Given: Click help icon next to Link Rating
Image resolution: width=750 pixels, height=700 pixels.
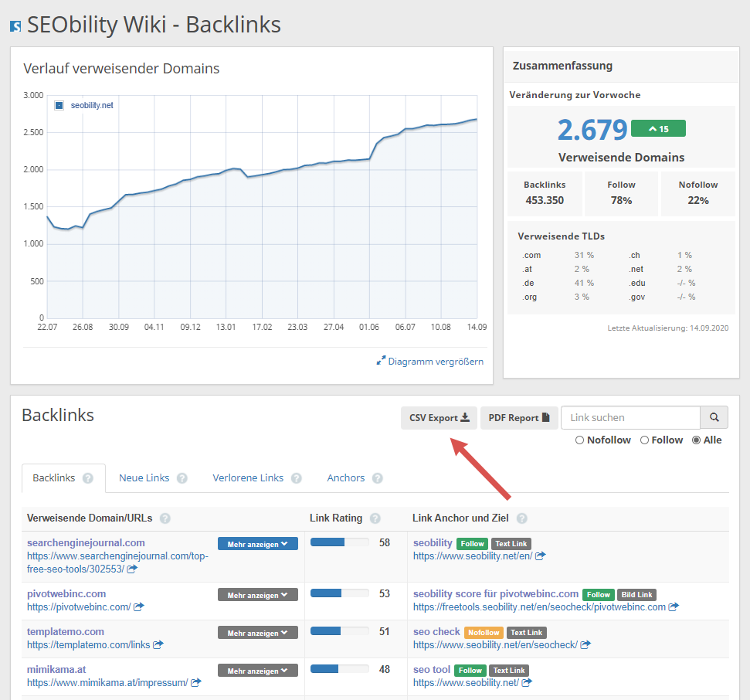Looking at the screenshot, I should [x=375, y=518].
